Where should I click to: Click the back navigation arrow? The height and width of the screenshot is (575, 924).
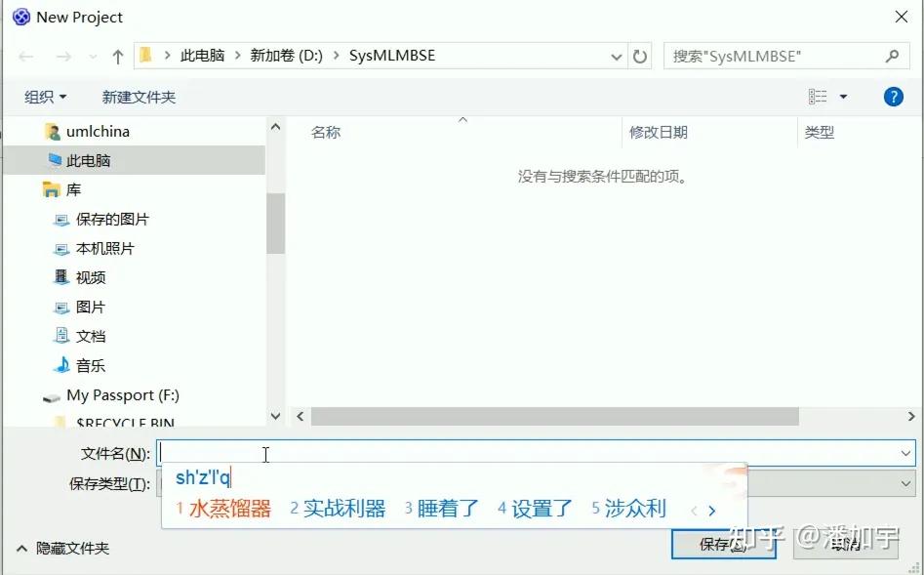(26, 56)
